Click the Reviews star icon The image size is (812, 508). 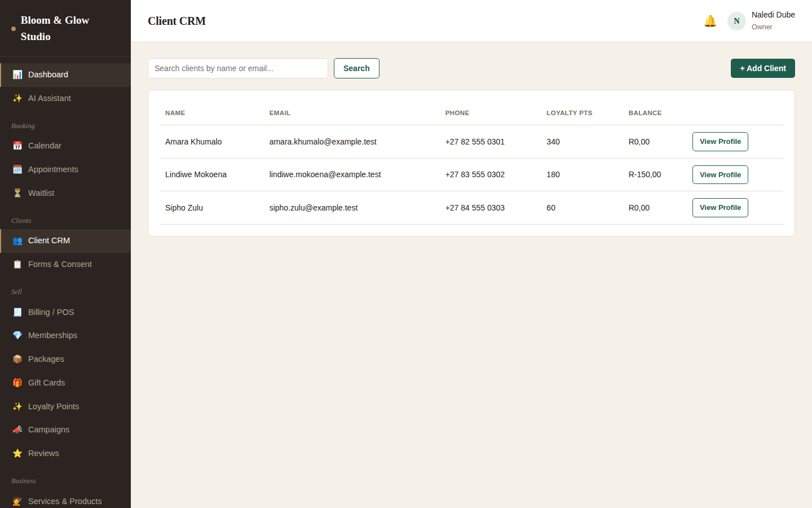(x=17, y=453)
